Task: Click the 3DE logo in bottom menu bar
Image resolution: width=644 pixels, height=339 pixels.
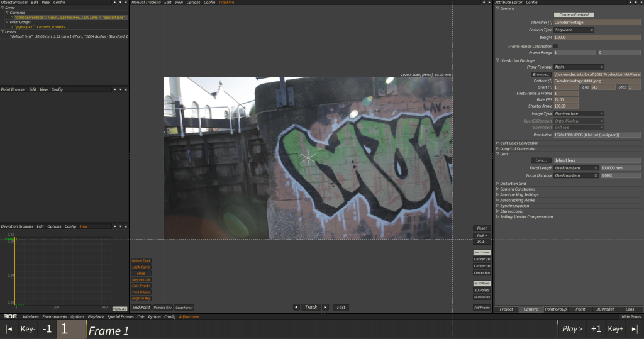Action: (10, 317)
